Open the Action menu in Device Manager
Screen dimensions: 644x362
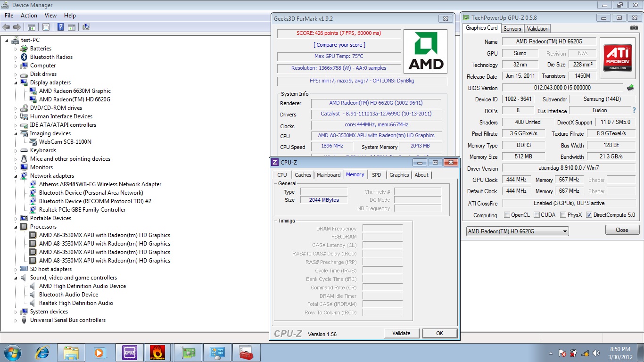coord(29,16)
